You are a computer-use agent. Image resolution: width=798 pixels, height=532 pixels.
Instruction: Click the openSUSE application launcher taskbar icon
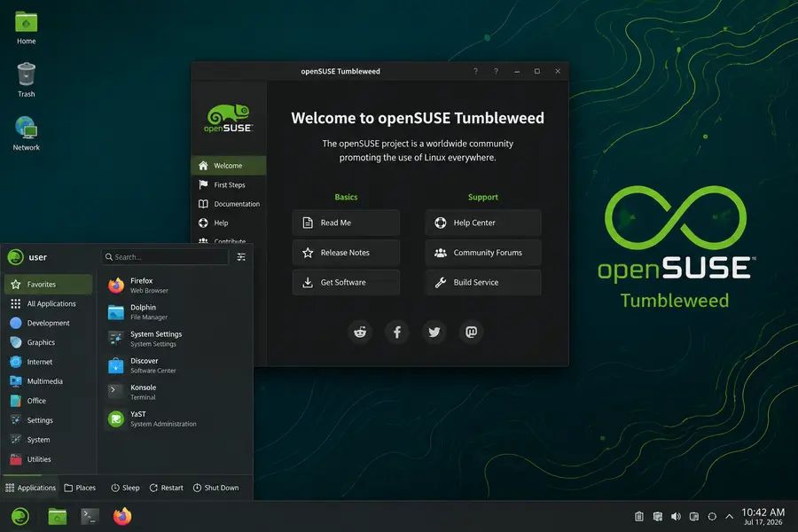coord(20,516)
